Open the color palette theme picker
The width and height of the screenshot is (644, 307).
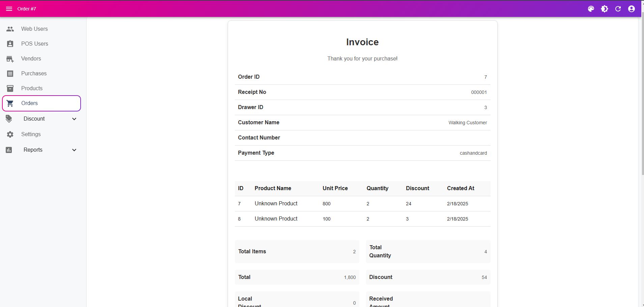pyautogui.click(x=591, y=9)
